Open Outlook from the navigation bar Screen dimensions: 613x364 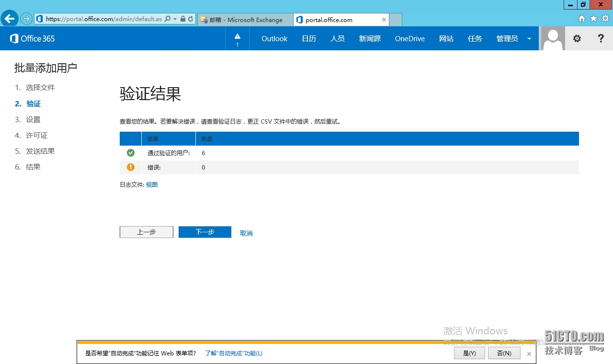[274, 38]
